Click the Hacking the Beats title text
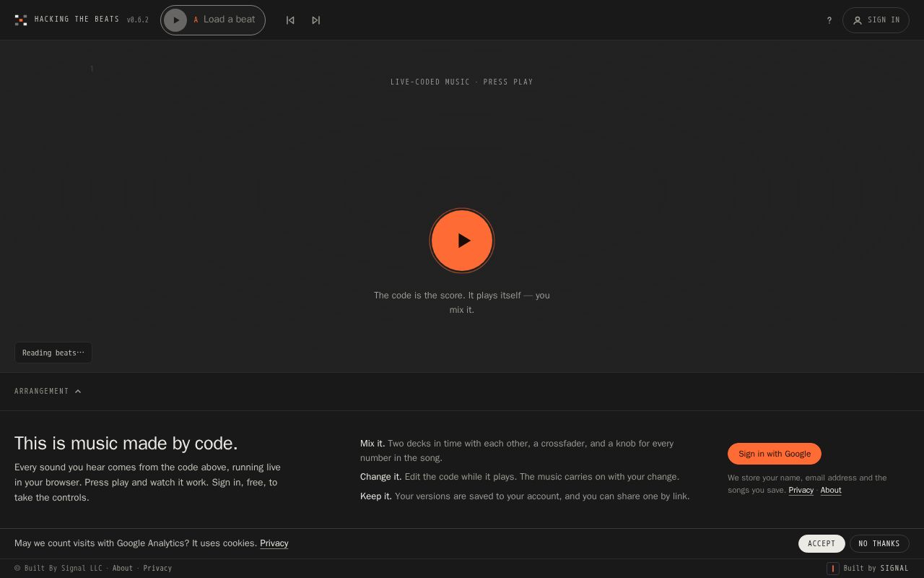 click(77, 20)
